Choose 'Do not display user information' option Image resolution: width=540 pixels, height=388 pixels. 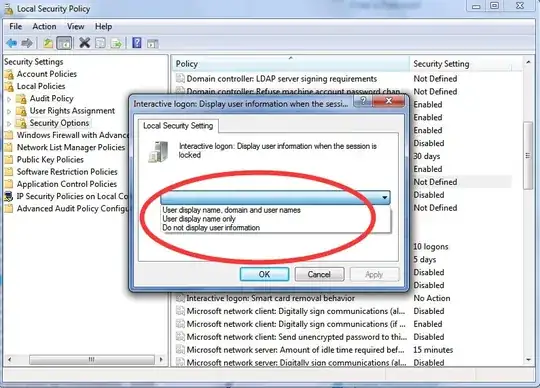[x=211, y=228]
